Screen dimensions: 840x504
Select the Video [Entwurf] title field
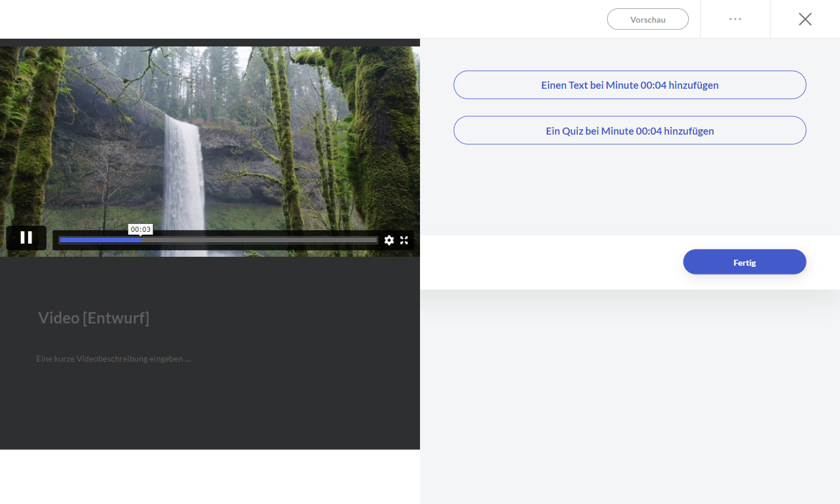(94, 318)
